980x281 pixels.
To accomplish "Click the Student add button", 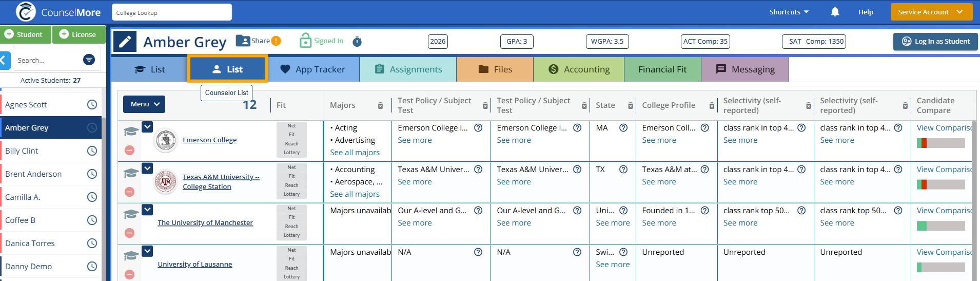I will (26, 34).
